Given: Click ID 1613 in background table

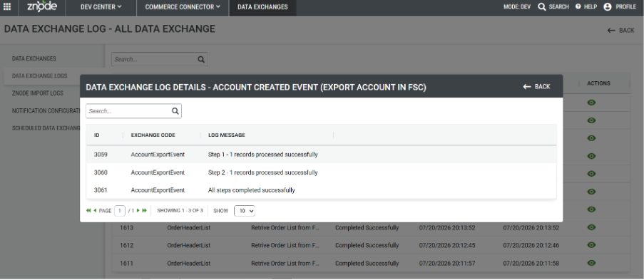Looking at the screenshot, I should click(x=127, y=227).
